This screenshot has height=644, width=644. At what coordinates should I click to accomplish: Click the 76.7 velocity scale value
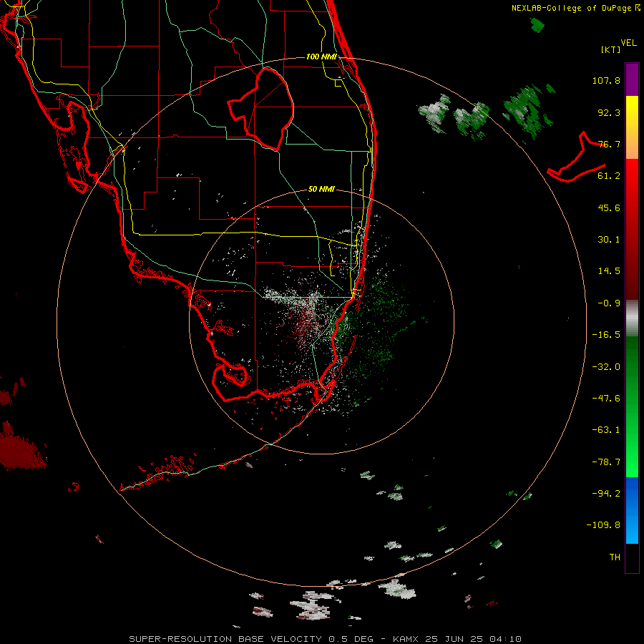[609, 144]
